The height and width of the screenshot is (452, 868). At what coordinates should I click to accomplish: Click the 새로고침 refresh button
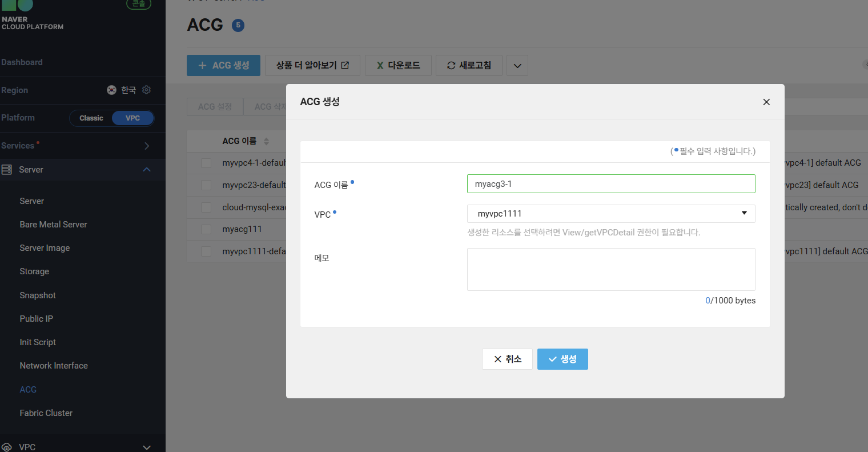click(469, 66)
